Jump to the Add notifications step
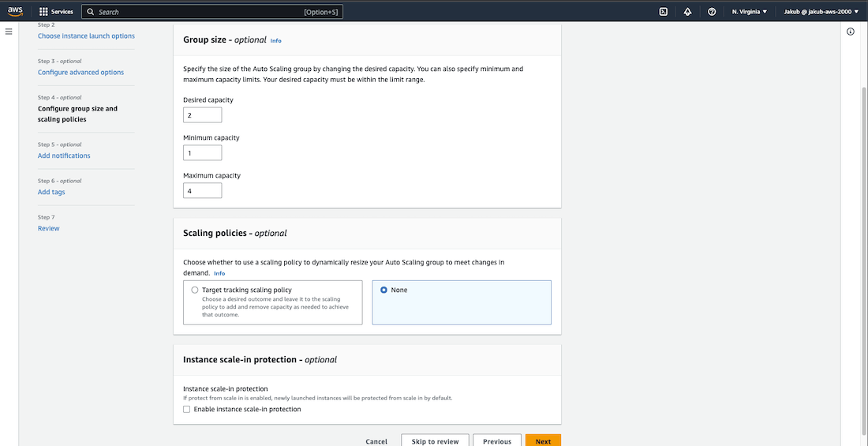This screenshot has height=446, width=868. tap(64, 156)
